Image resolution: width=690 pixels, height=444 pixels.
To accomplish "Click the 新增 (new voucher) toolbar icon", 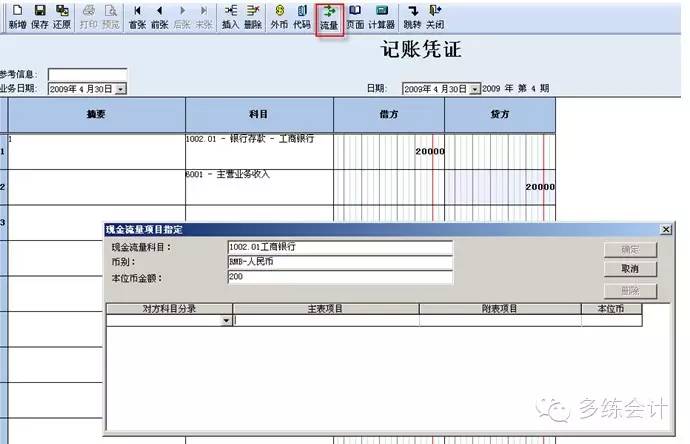I will pos(17,17).
